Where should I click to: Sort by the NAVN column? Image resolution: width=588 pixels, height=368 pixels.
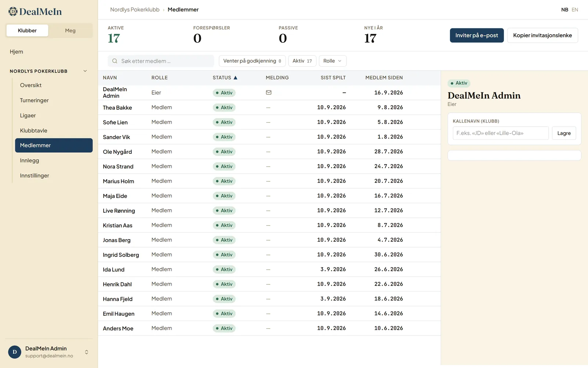pos(110,78)
